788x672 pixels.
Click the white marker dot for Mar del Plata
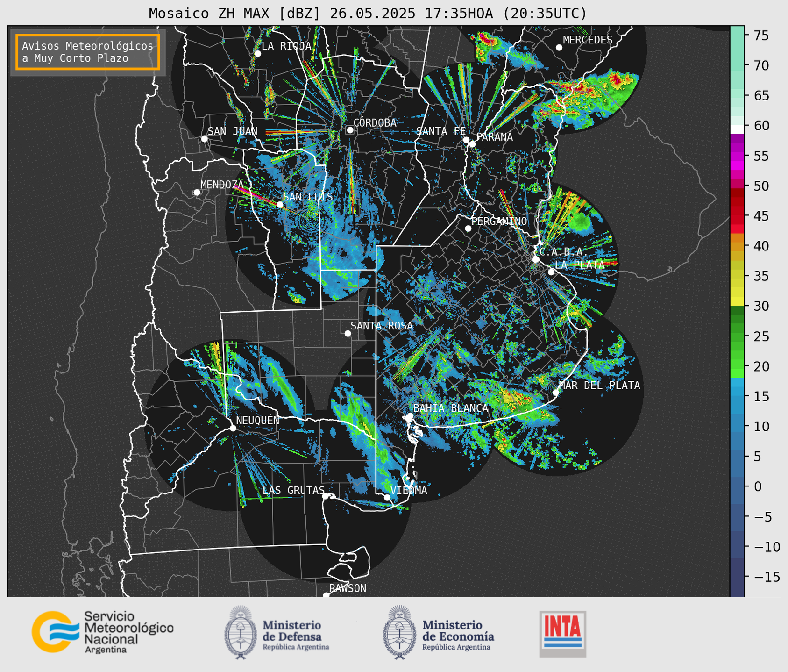pyautogui.click(x=556, y=393)
